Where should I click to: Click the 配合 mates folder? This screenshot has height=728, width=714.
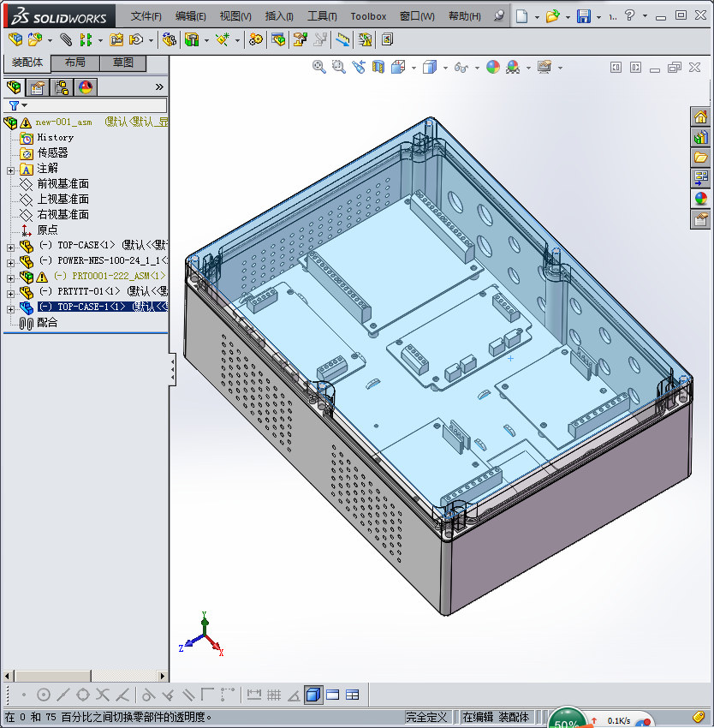click(47, 323)
